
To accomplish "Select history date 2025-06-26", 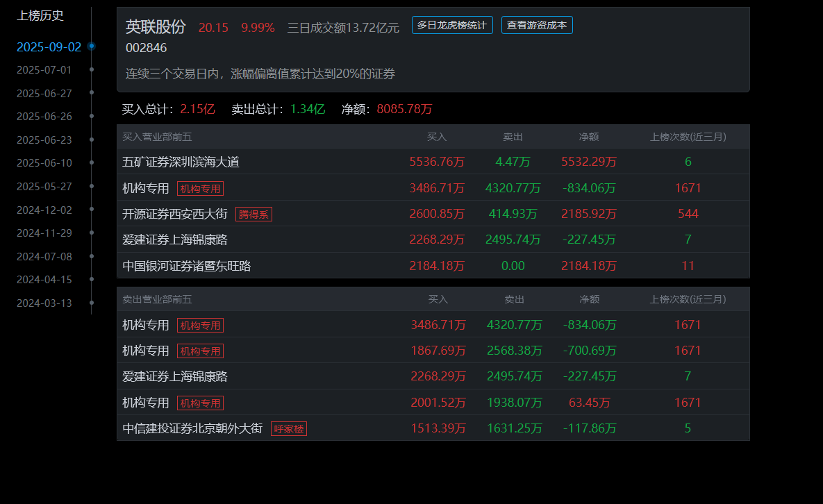I will pyautogui.click(x=44, y=117).
